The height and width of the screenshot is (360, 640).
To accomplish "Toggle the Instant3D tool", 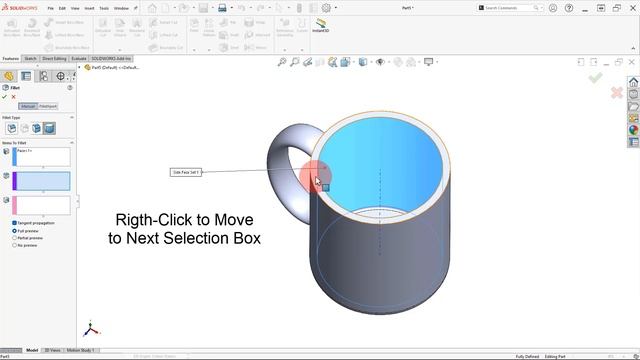I will pyautogui.click(x=321, y=25).
